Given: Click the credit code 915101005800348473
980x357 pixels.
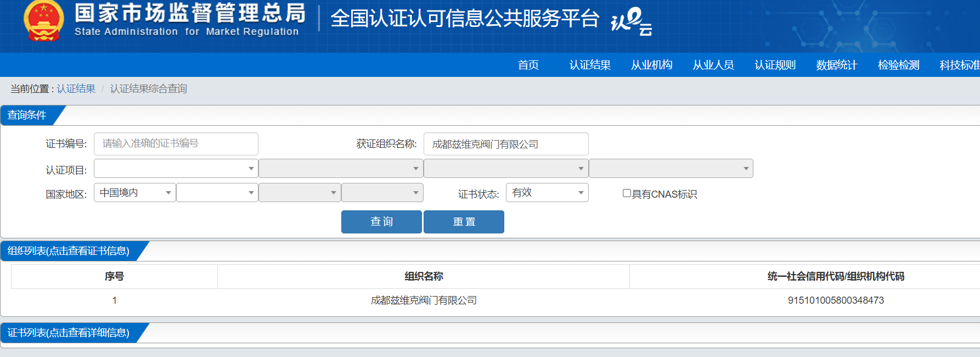Looking at the screenshot, I should click(836, 300).
